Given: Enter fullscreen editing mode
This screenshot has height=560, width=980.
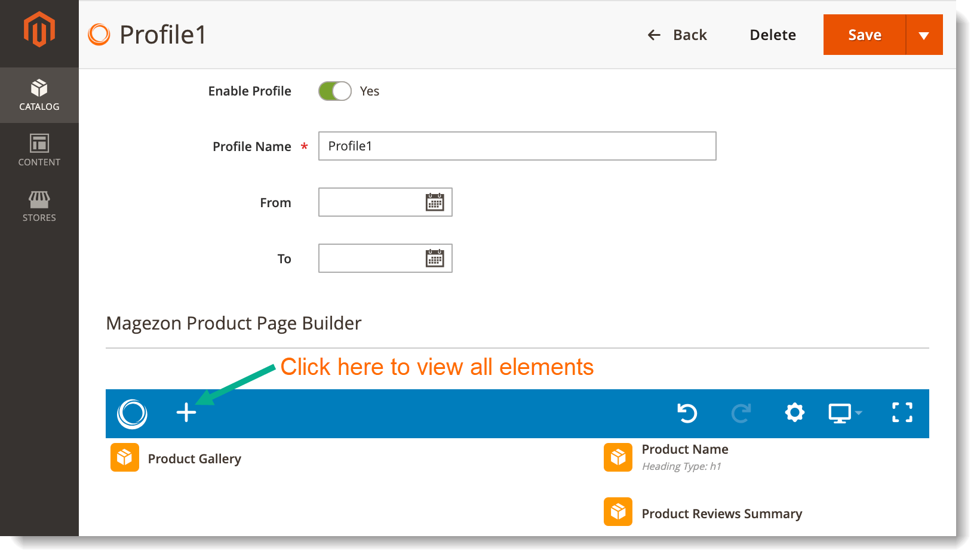Looking at the screenshot, I should point(902,413).
